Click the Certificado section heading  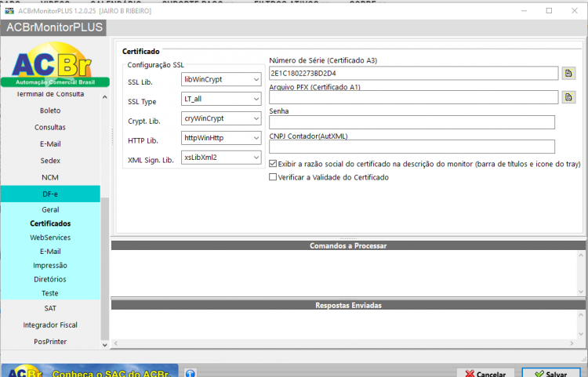click(141, 52)
